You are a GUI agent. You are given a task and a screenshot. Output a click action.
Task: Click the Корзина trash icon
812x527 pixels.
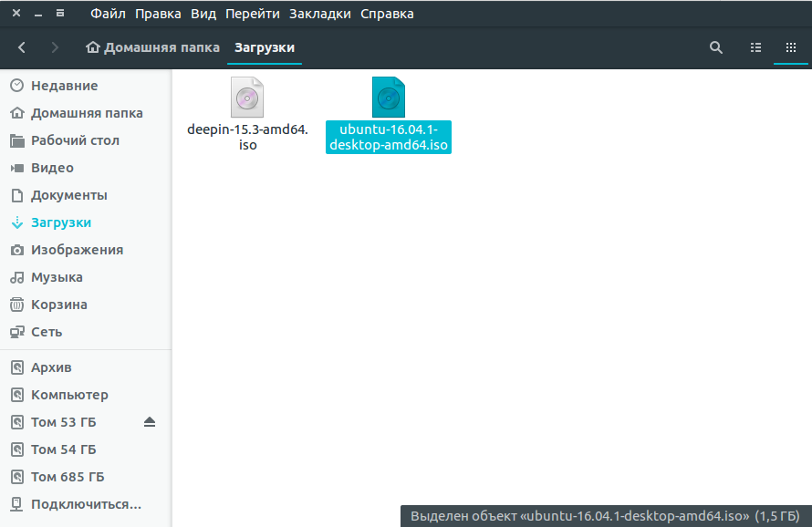pos(17,305)
